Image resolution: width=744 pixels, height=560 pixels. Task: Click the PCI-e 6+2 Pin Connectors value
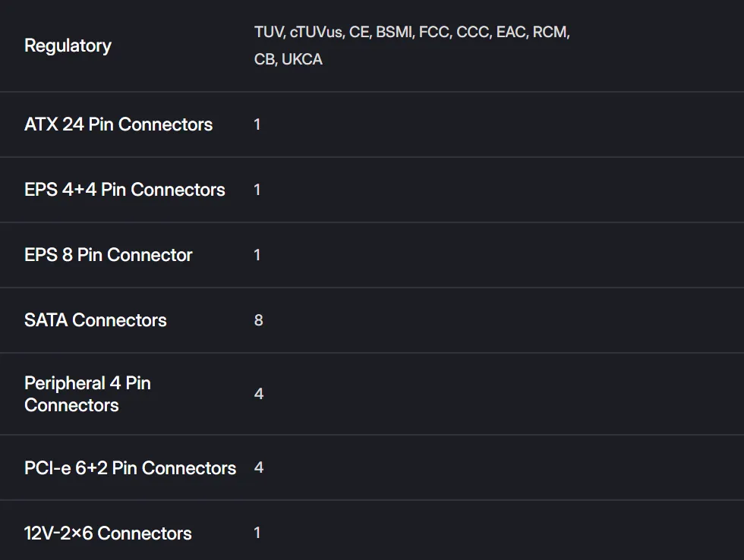[258, 468]
